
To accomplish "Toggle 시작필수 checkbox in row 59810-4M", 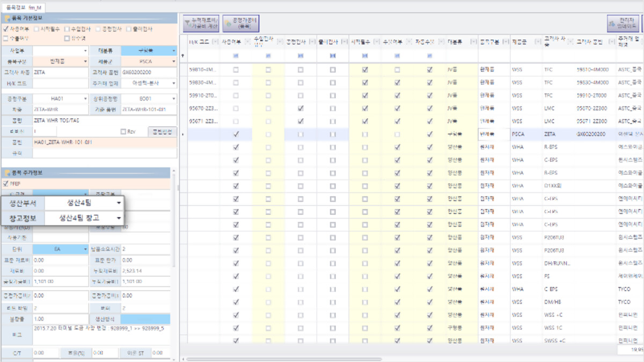I will tap(365, 70).
